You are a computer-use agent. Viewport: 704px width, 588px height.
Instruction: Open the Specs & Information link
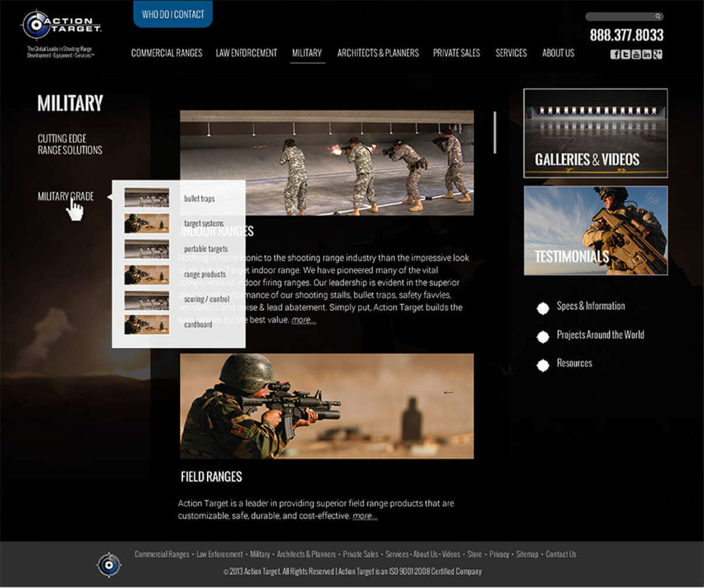[590, 306]
